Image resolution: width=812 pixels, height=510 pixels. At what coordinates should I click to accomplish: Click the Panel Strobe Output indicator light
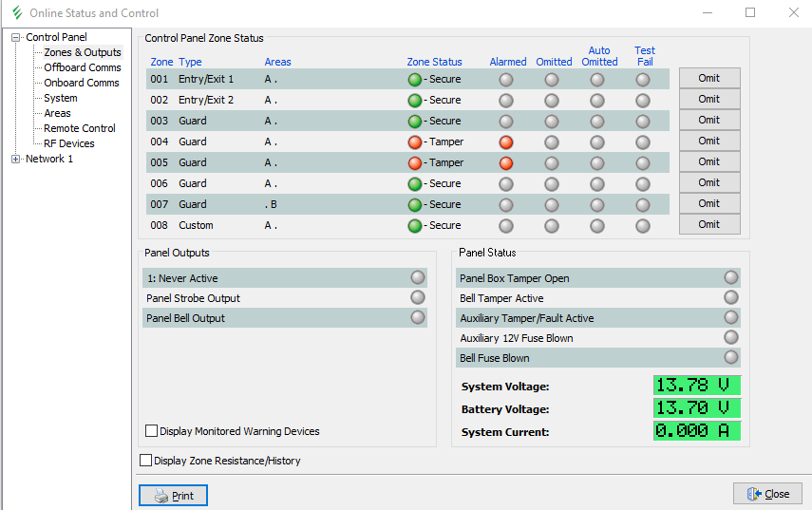[417, 297]
